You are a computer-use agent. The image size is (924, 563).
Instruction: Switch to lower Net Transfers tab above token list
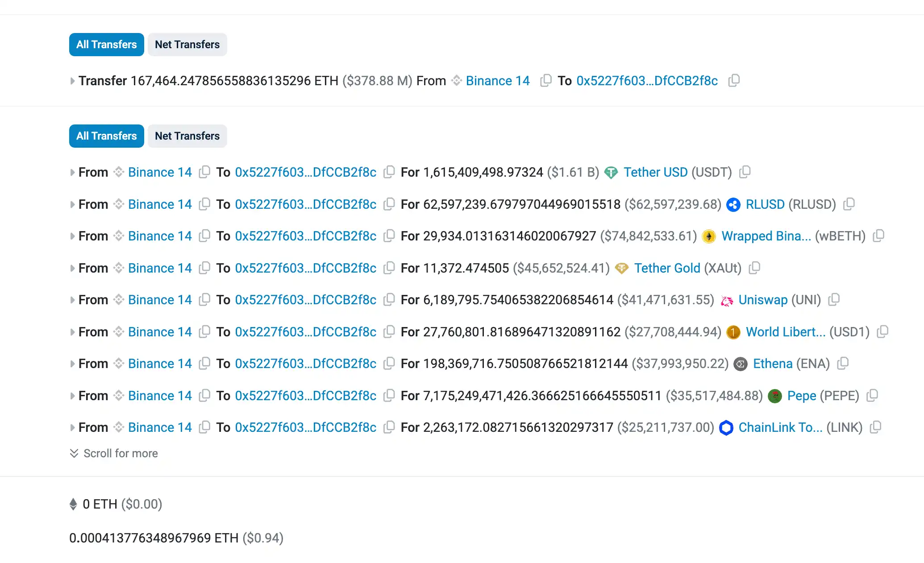coord(187,136)
